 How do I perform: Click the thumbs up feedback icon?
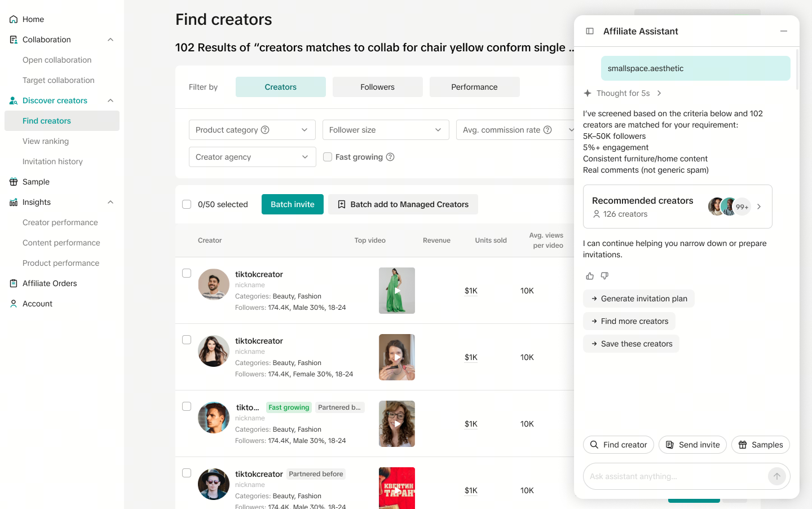(x=590, y=276)
